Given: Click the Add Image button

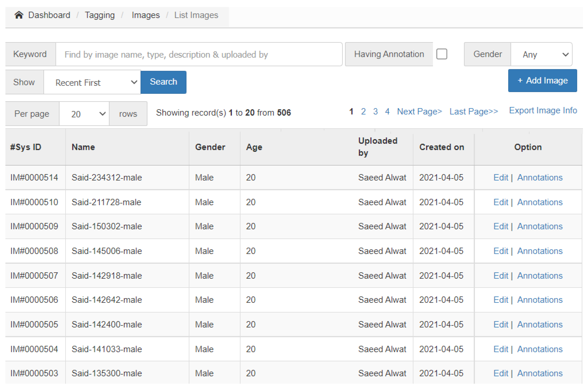Looking at the screenshot, I should (x=542, y=81).
